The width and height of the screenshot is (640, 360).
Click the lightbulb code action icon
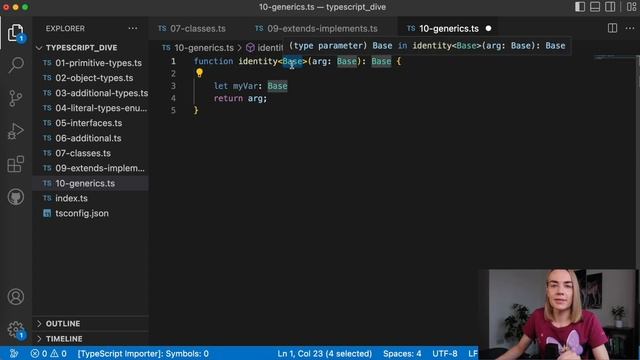tap(199, 73)
